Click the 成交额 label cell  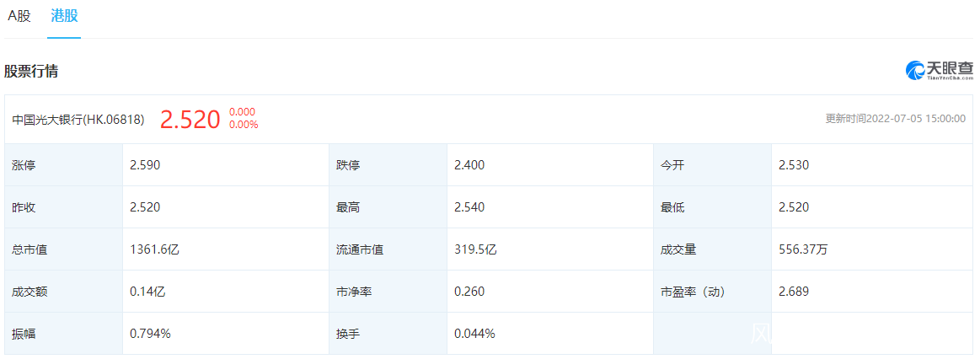[x=29, y=292]
